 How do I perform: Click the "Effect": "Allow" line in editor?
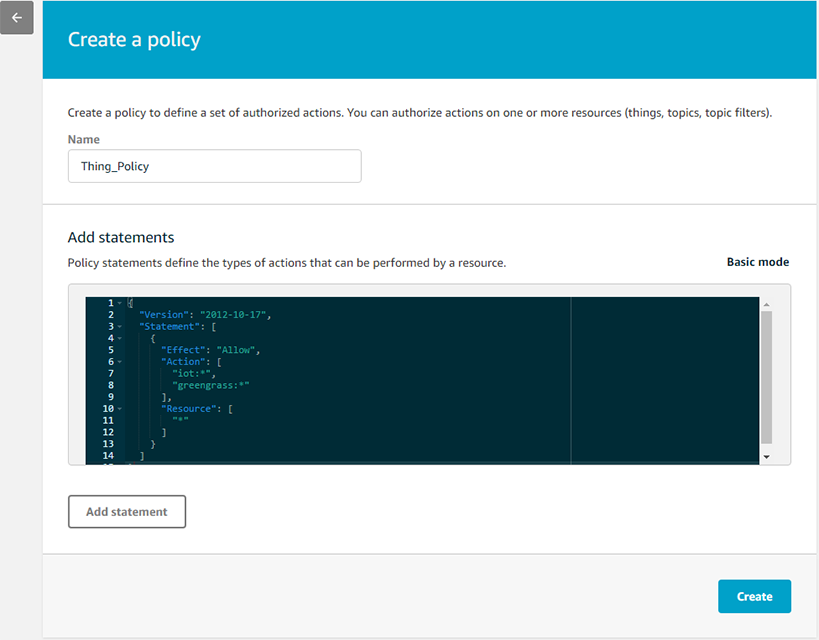(210, 350)
